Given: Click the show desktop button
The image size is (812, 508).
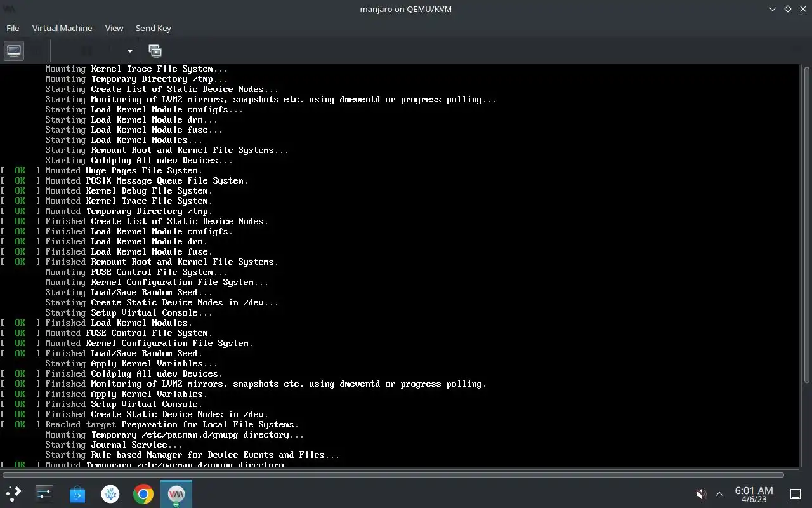Looking at the screenshot, I should pos(795,493).
